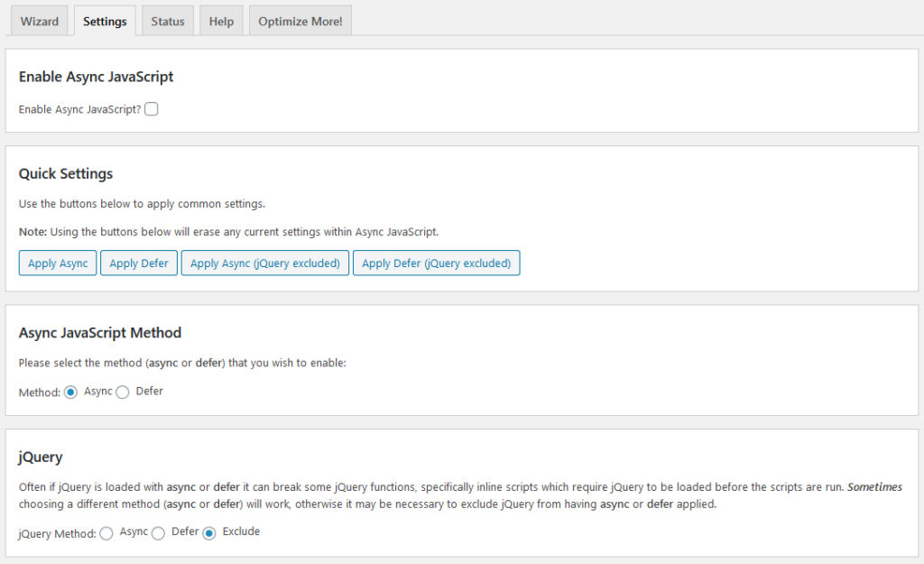Click the 'Note:' warning about erasing settings
This screenshot has height=564, width=924.
click(x=228, y=232)
